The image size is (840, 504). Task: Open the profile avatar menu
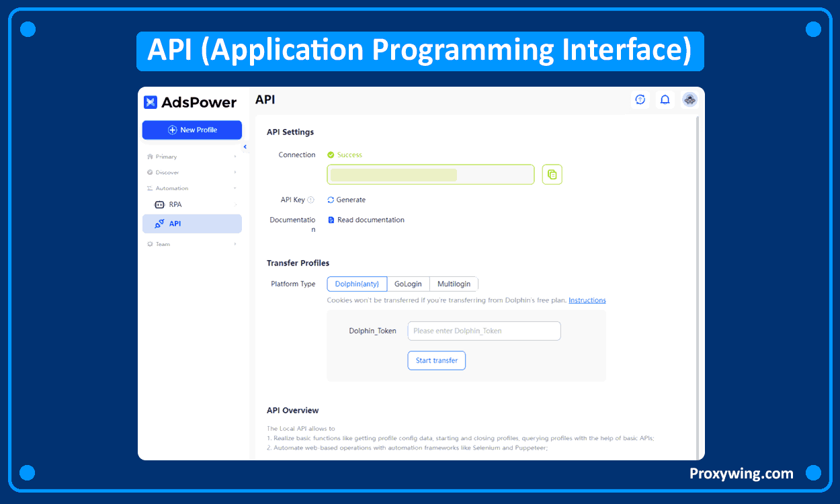coord(689,99)
